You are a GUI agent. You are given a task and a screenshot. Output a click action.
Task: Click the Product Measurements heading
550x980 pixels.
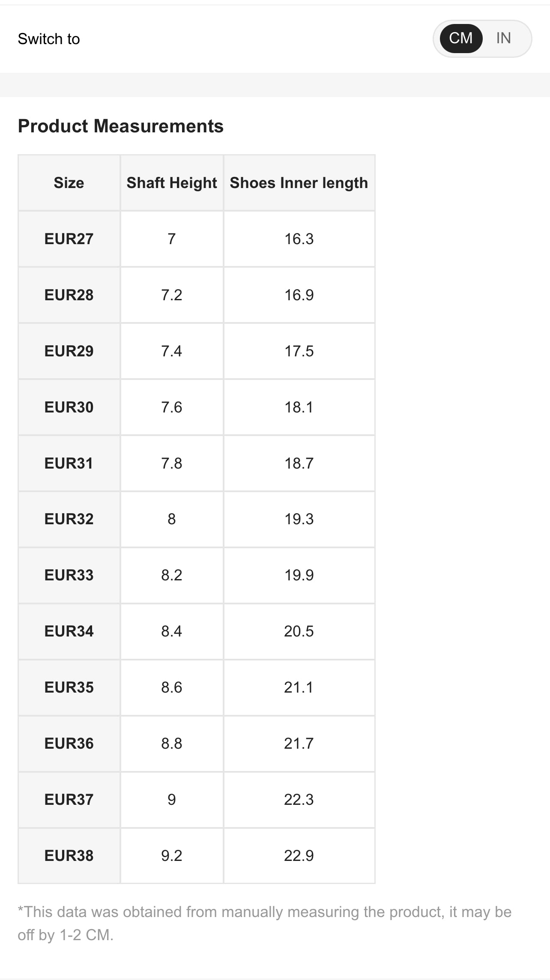point(121,126)
